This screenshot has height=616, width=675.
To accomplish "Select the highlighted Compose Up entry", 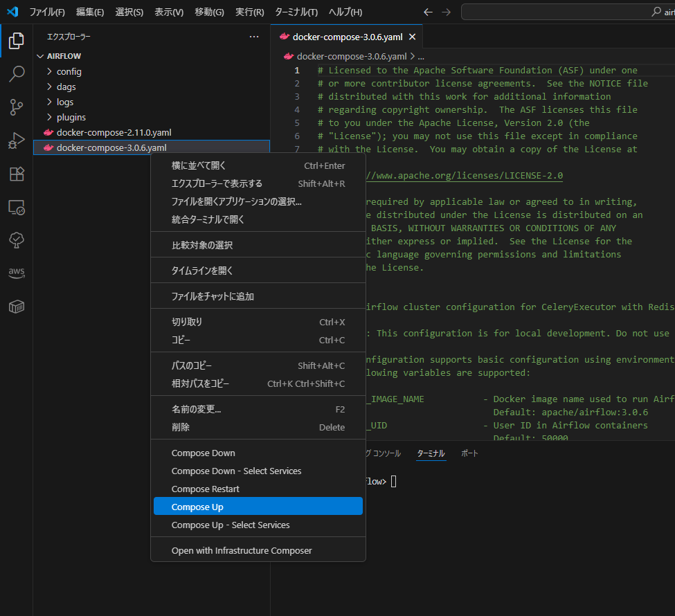I will [x=258, y=506].
